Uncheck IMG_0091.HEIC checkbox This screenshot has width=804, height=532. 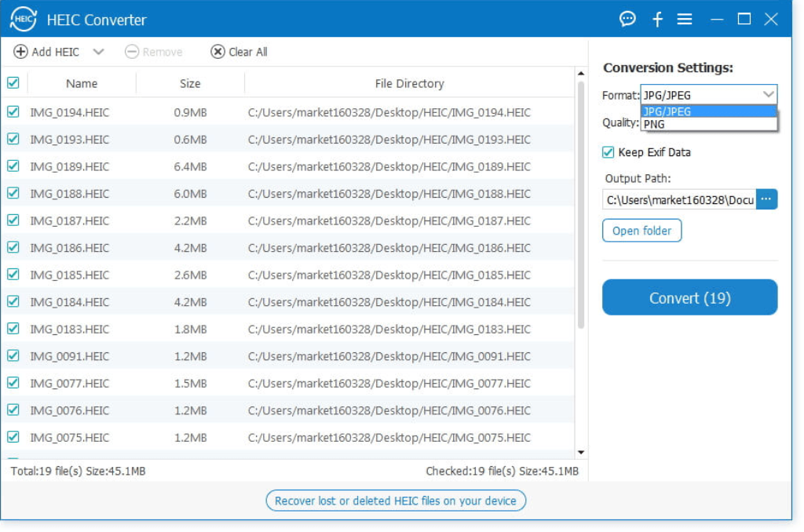click(x=13, y=355)
